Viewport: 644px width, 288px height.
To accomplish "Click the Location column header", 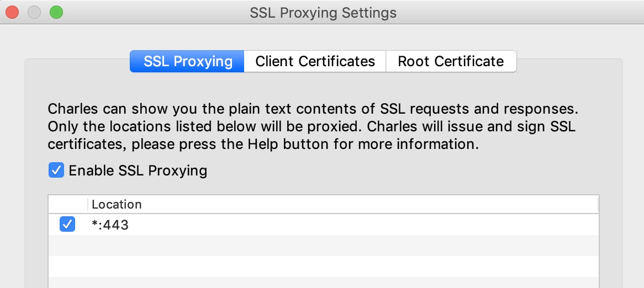I will point(342,204).
